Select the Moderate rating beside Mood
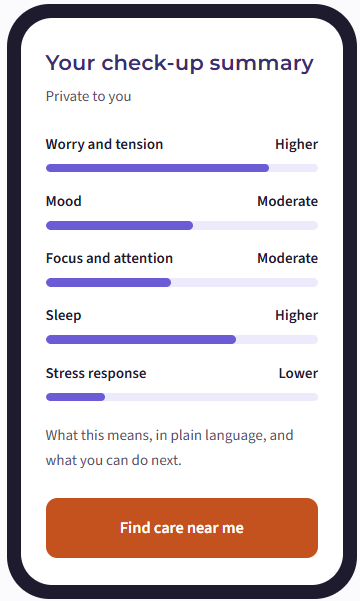Image resolution: width=360 pixels, height=601 pixels. point(288,201)
